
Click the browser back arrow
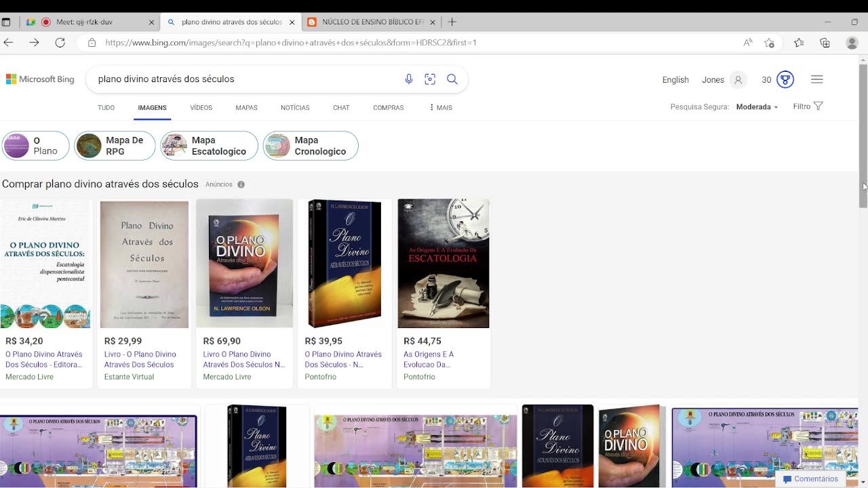pyautogui.click(x=8, y=42)
